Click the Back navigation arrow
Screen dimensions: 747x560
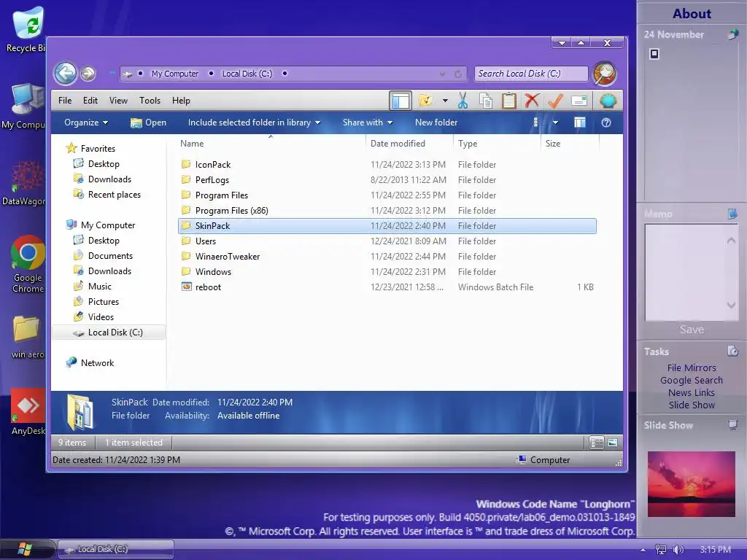[65, 74]
